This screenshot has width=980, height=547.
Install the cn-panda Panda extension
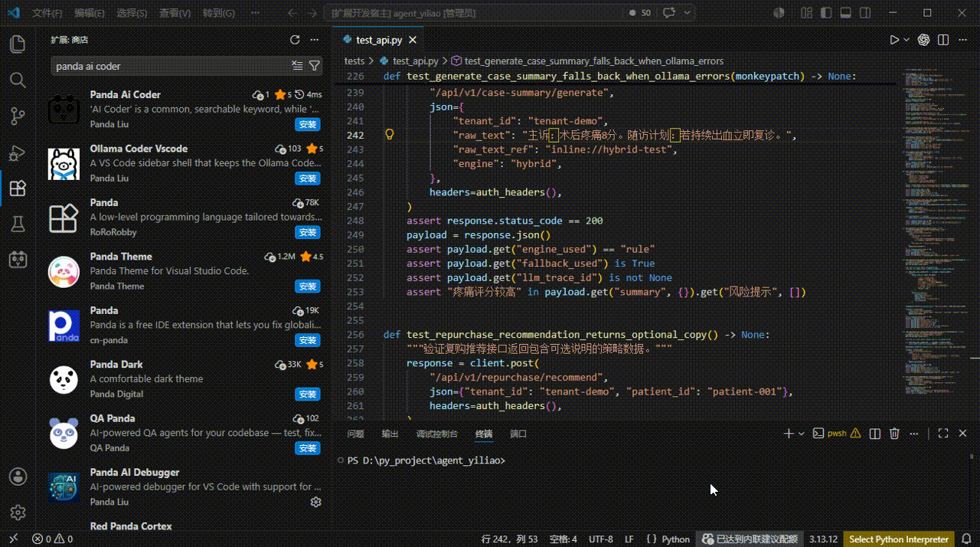[x=308, y=340]
